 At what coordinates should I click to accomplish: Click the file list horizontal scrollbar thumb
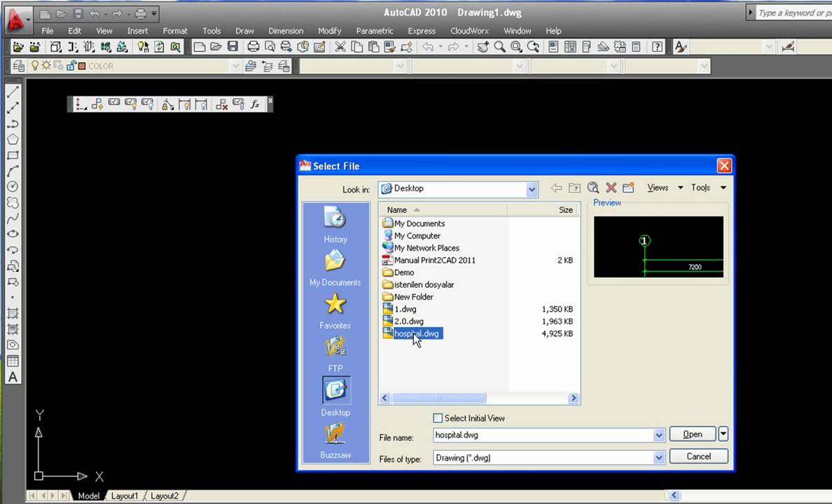pos(438,398)
